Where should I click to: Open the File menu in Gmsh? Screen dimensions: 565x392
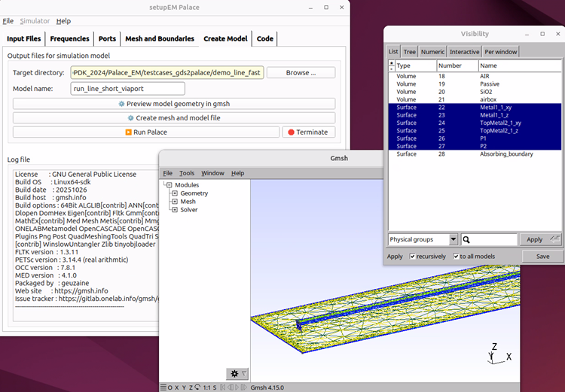point(167,173)
